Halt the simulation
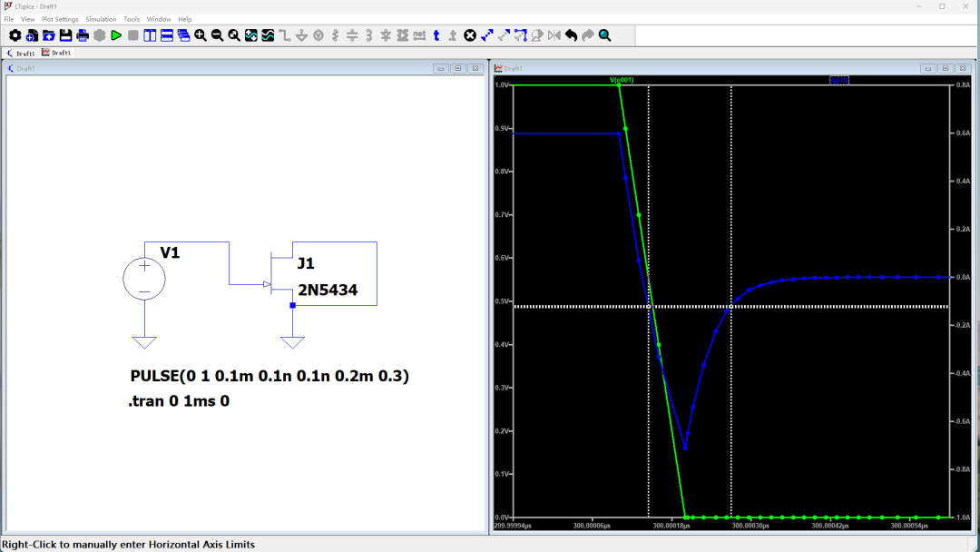The height and width of the screenshot is (552, 980). (133, 35)
